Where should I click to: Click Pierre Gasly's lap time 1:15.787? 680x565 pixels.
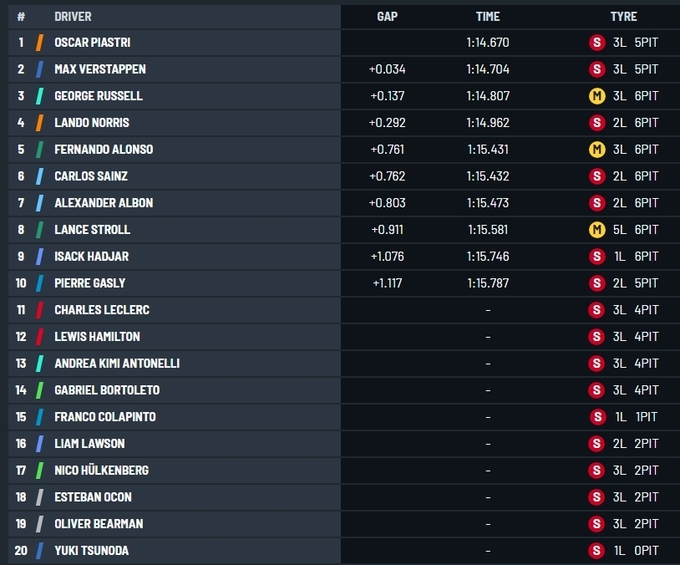487,283
